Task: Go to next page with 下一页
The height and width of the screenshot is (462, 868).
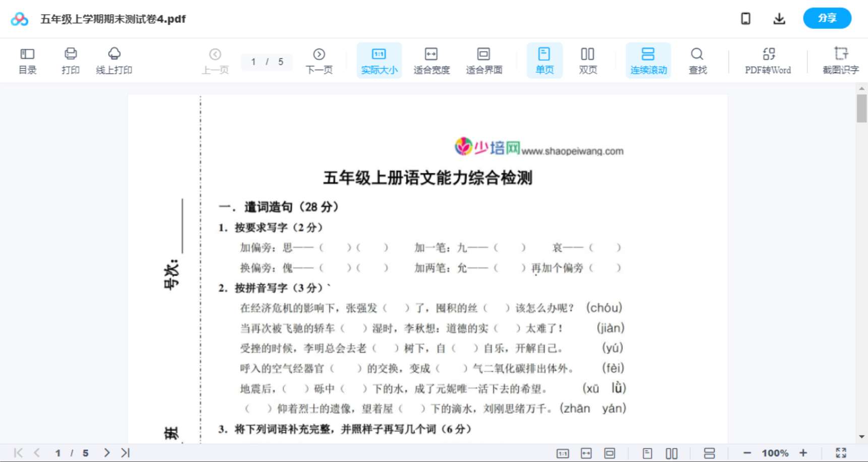Action: [319, 60]
